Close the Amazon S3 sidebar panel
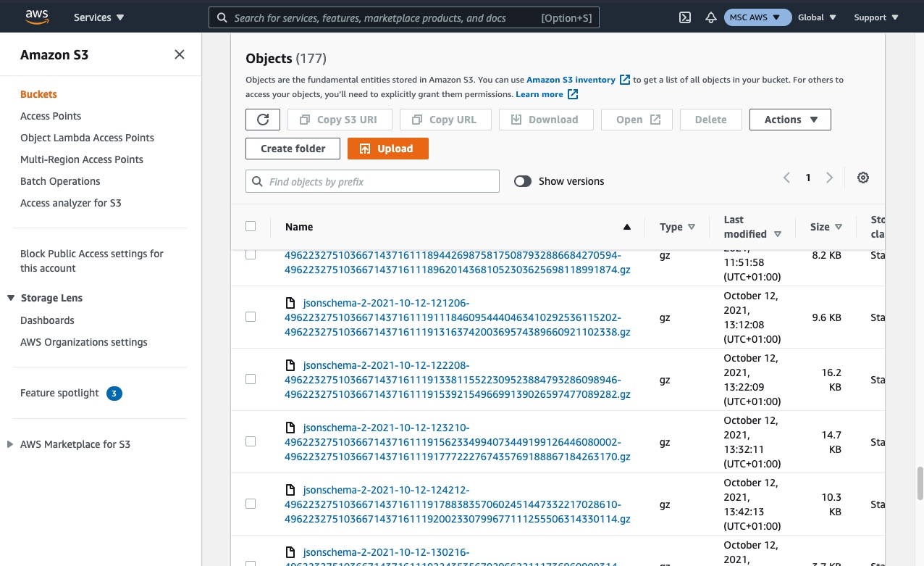The height and width of the screenshot is (566, 924). pyautogui.click(x=180, y=54)
